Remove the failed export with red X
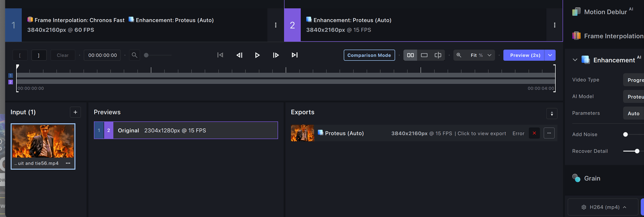The image size is (644, 217). click(534, 133)
